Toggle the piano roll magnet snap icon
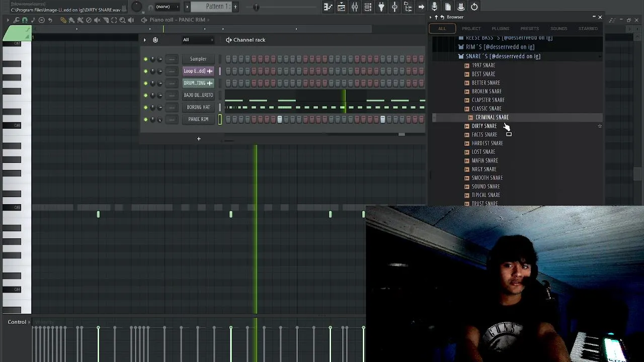 (25, 20)
